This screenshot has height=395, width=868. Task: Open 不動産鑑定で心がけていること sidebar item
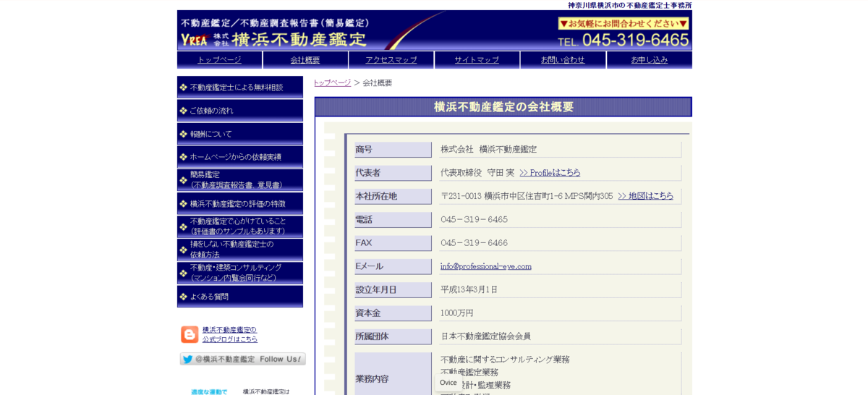(x=240, y=226)
